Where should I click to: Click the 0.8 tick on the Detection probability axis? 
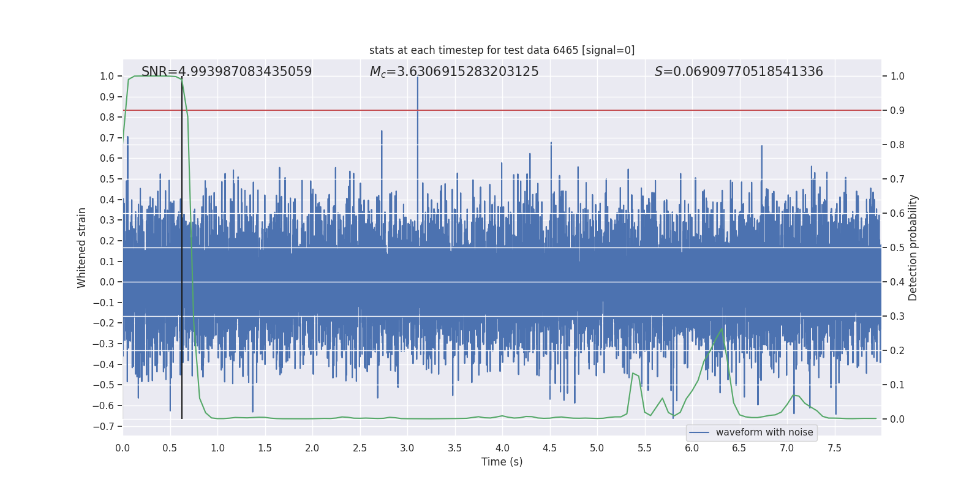897,145
